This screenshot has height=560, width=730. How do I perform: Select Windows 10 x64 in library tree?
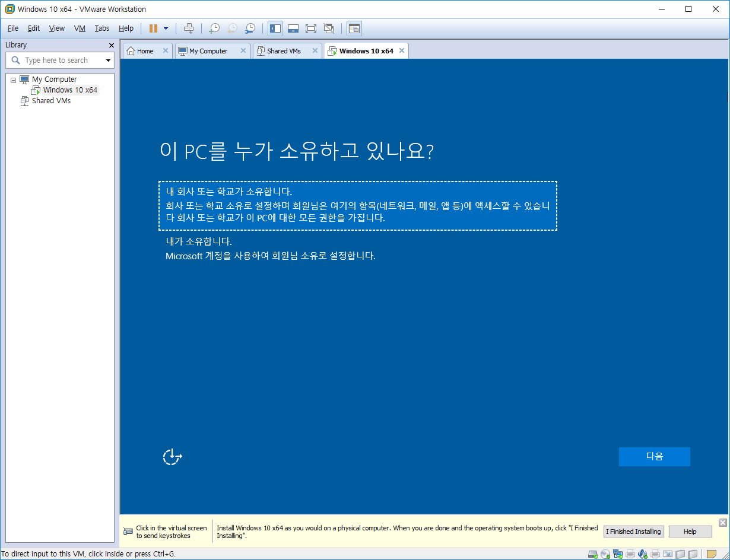point(70,90)
